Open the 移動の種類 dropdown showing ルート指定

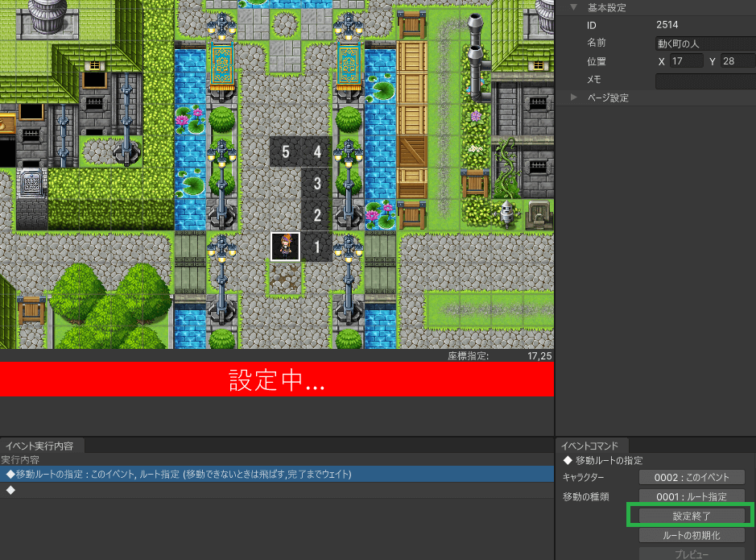point(692,497)
